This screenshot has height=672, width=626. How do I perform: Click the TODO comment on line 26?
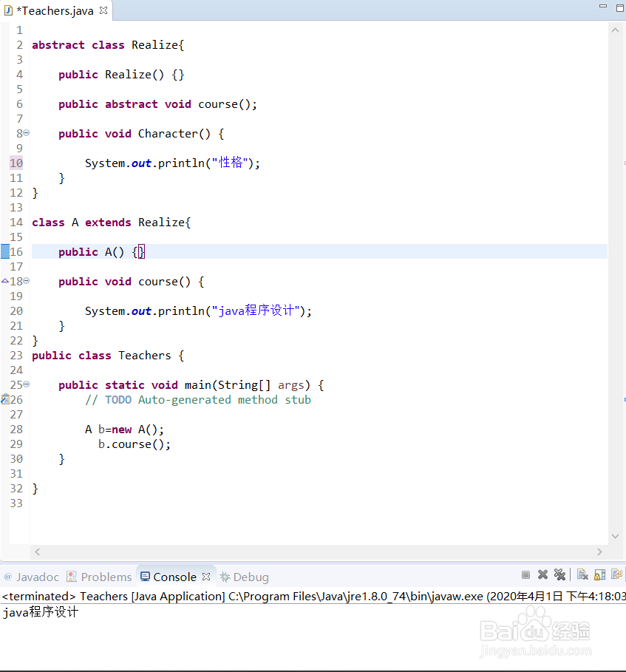pos(198,400)
